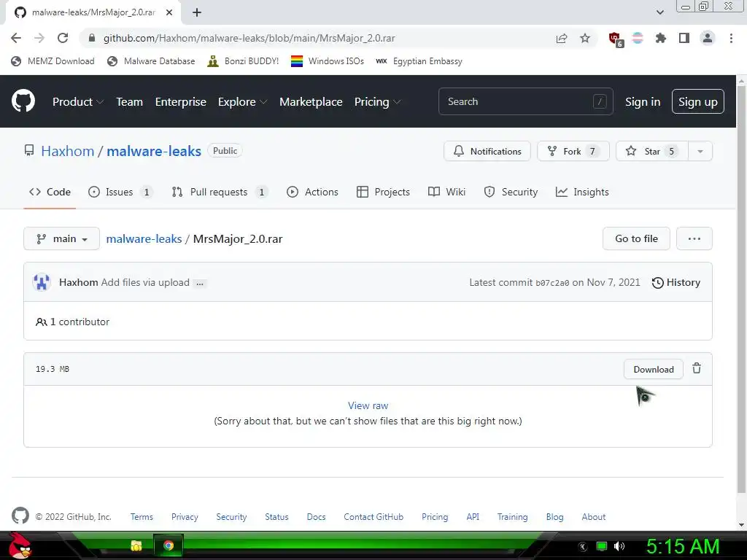Fork the repository with the Fork button
Viewport: 747px width, 560px height.
tap(573, 152)
